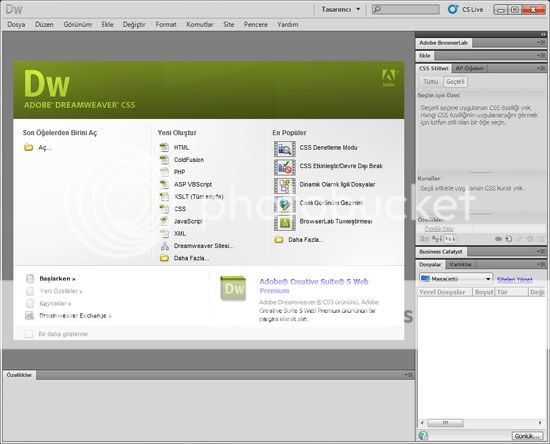Viewport: 550px width, 444px height.
Task: Switch CSS panel to Geçerli mode
Action: [x=455, y=82]
